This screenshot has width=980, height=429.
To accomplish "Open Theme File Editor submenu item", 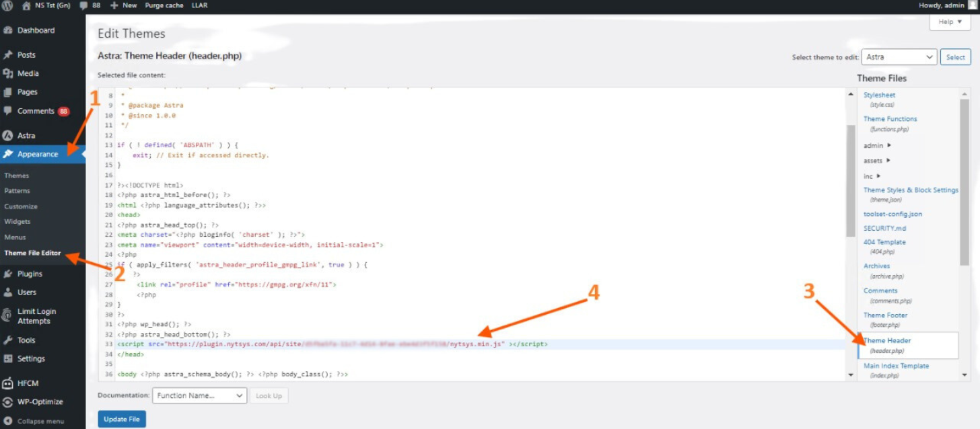I will [x=32, y=253].
